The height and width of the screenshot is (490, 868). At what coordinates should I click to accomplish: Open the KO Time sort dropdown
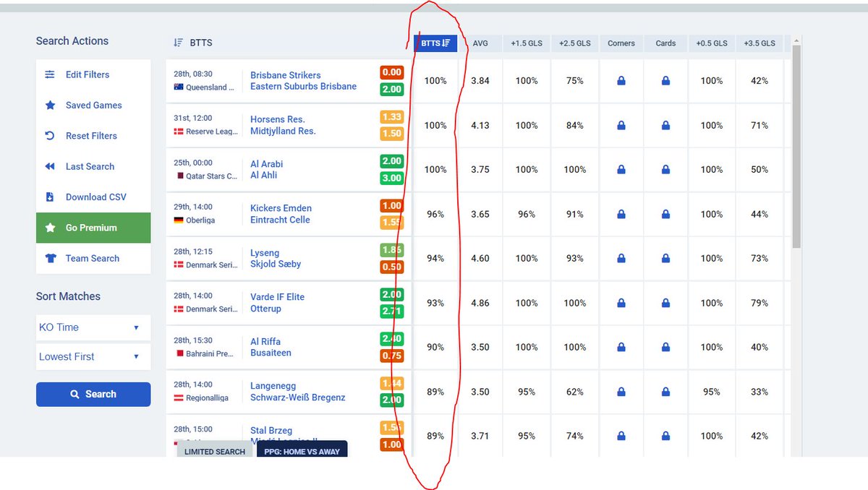pos(93,327)
